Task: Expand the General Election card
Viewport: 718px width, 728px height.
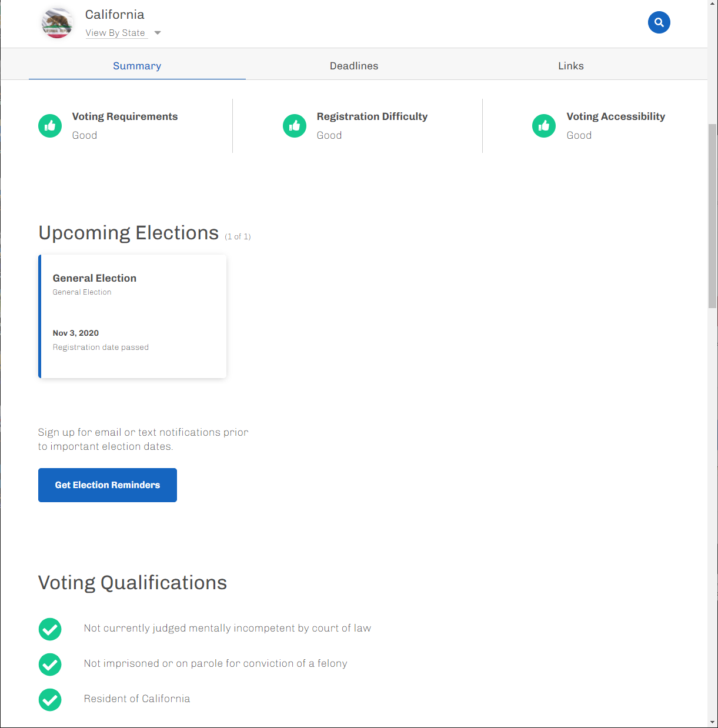Action: coord(132,316)
